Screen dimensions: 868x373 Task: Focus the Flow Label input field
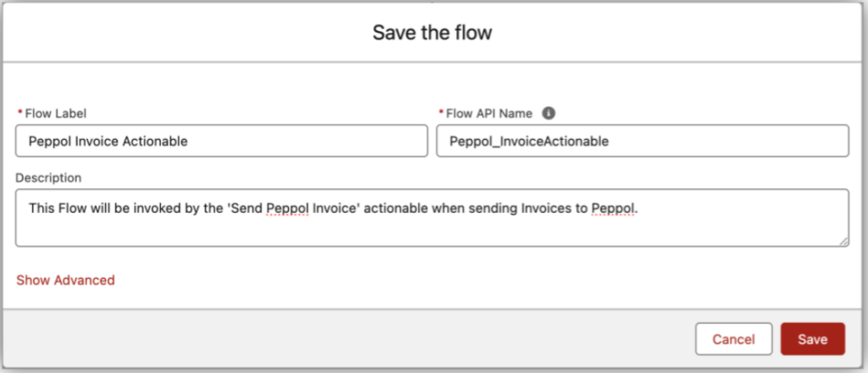click(x=221, y=142)
